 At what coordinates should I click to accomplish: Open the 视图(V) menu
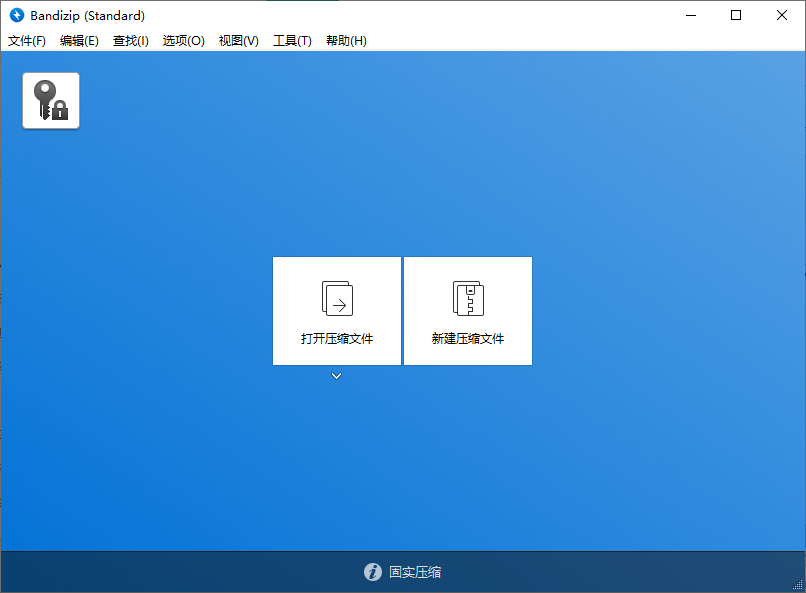238,41
